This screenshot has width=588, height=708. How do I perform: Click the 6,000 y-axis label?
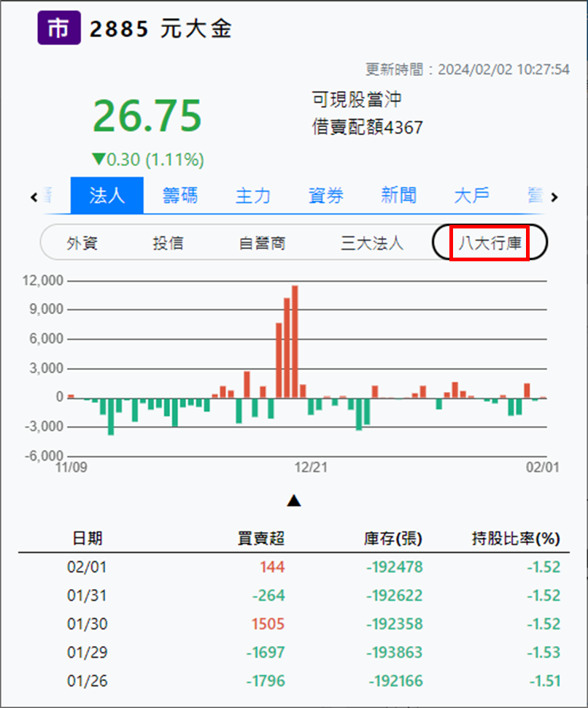[47, 339]
